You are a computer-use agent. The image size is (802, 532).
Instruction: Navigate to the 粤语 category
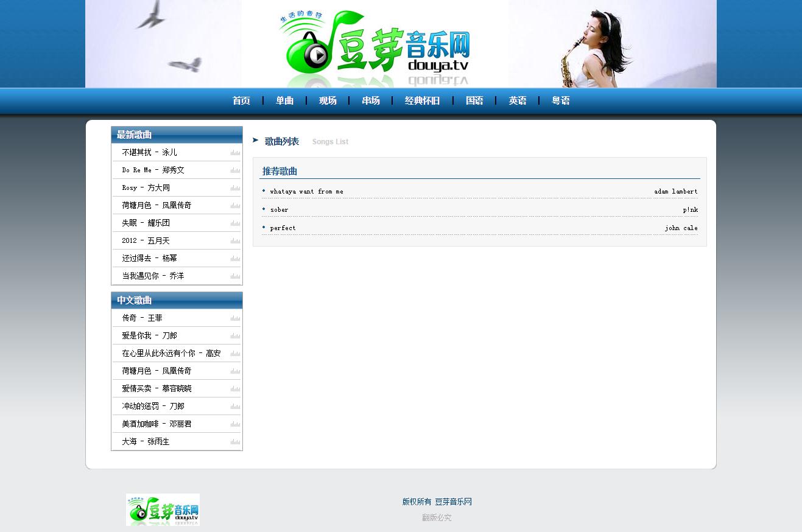561,101
